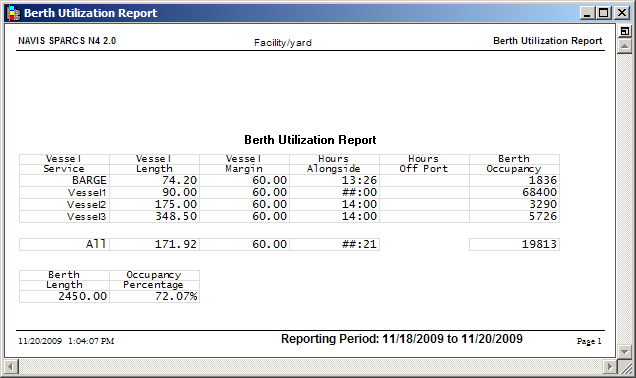636x378 pixels.
Task: Click the "Vessel Length" column header
Action: point(154,164)
